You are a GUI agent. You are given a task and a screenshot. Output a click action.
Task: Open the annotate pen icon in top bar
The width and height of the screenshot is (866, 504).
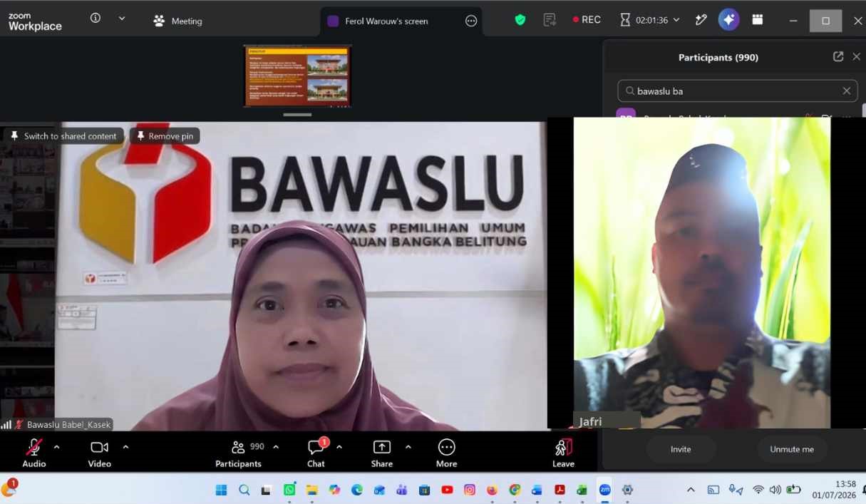(701, 20)
